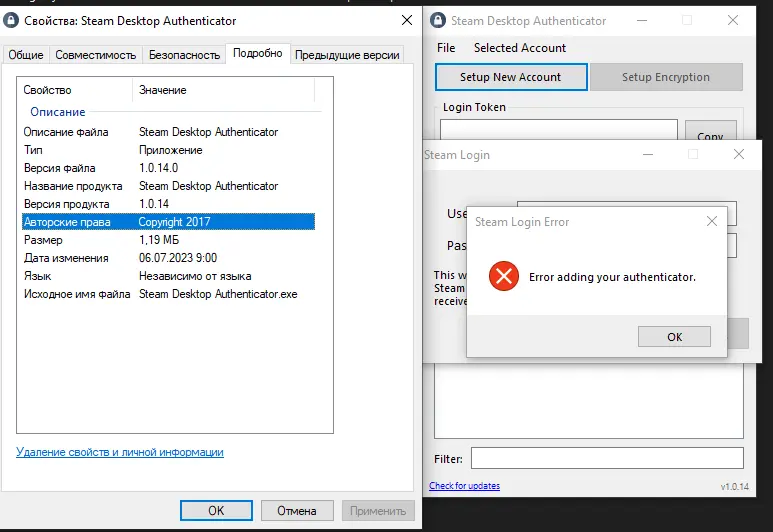Click the 'Error adding your authenticator.' message
The height and width of the screenshot is (532, 773).
[x=612, y=277]
